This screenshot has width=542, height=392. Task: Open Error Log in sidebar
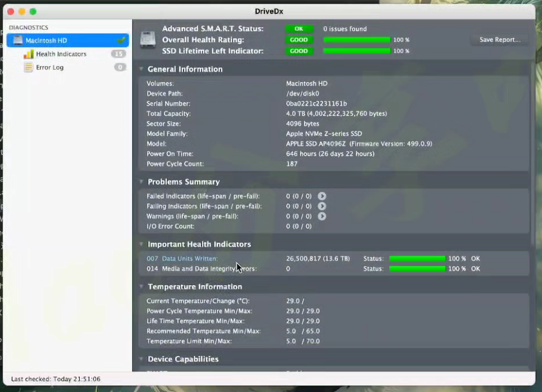coord(50,67)
